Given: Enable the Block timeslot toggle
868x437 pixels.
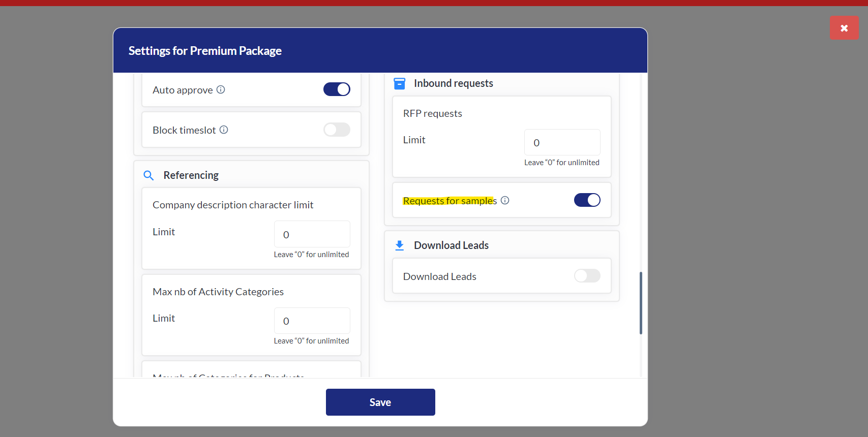Looking at the screenshot, I should point(337,130).
